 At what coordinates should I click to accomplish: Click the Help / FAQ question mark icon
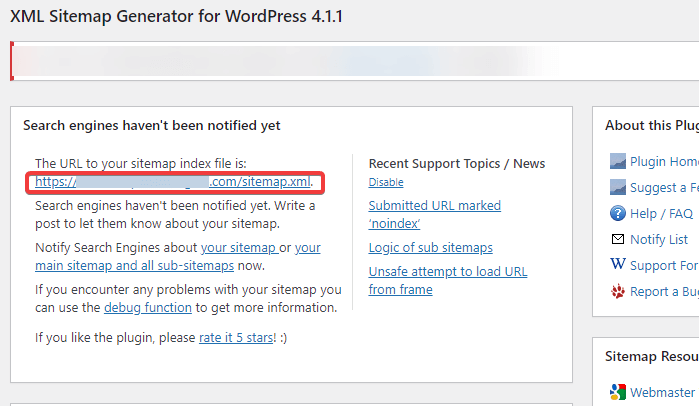pyautogui.click(x=617, y=213)
